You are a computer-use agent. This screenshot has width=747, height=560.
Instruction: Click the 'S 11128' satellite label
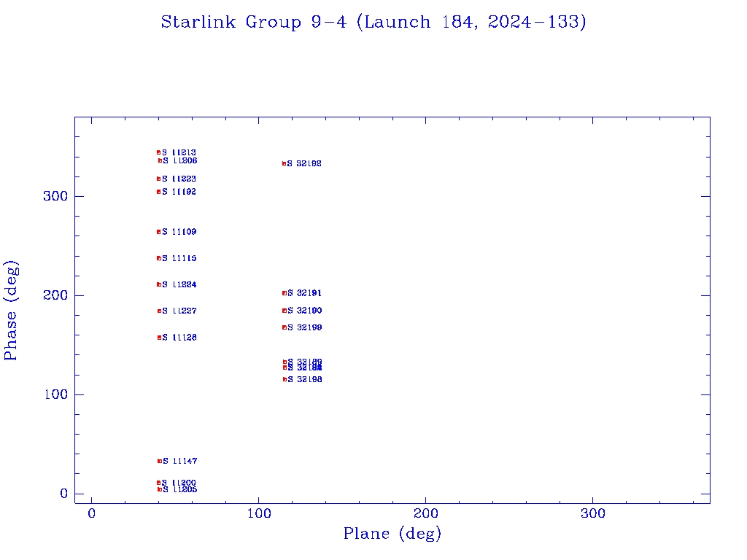pyautogui.click(x=179, y=337)
